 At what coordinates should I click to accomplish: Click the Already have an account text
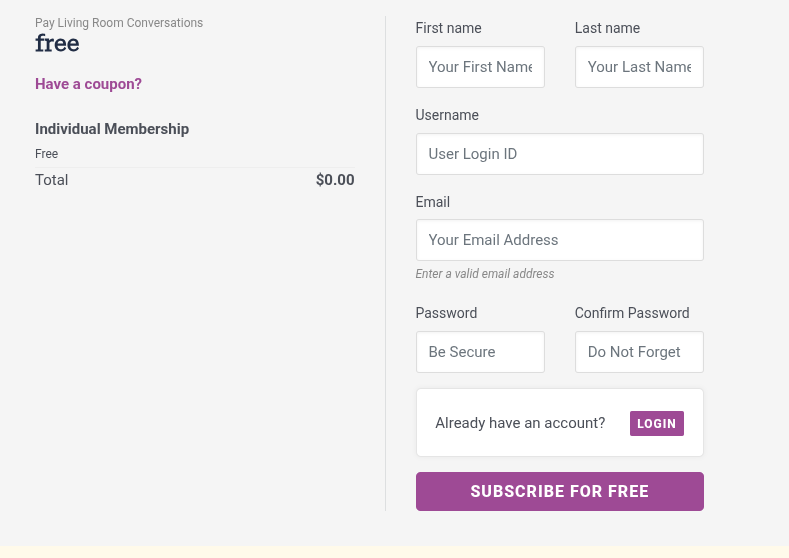point(520,423)
